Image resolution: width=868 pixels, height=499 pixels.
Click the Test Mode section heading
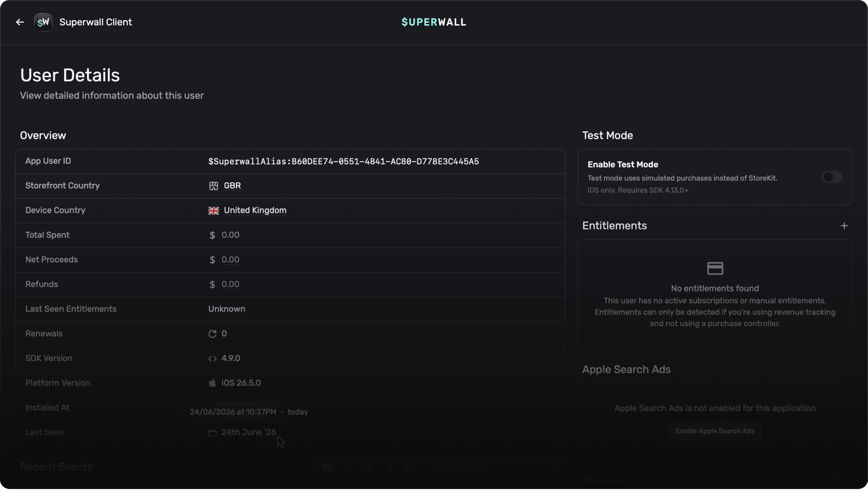[608, 136]
